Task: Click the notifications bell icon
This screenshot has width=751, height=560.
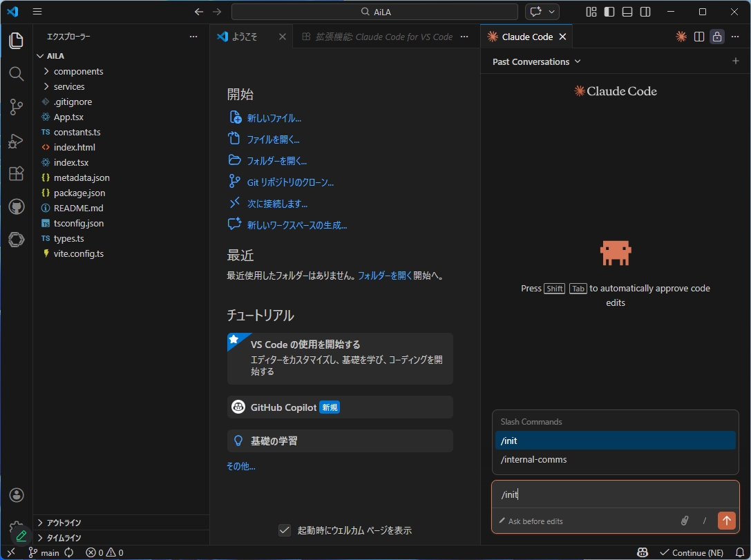Action: pyautogui.click(x=741, y=552)
